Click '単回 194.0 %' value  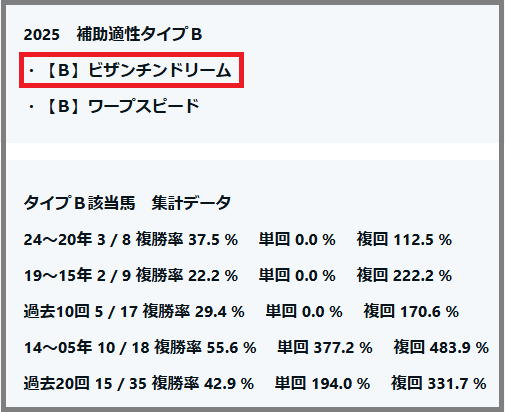click(322, 383)
